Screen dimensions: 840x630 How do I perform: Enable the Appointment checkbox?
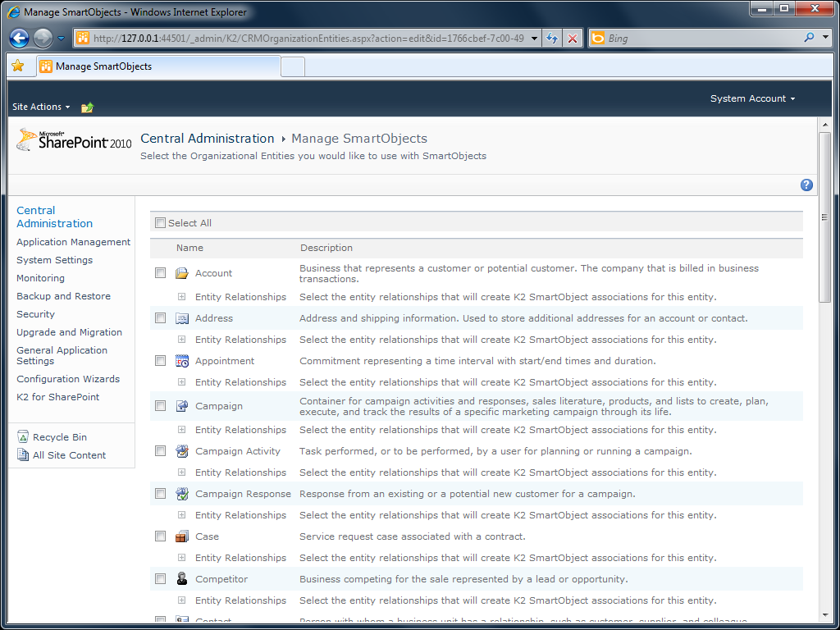[x=160, y=361]
